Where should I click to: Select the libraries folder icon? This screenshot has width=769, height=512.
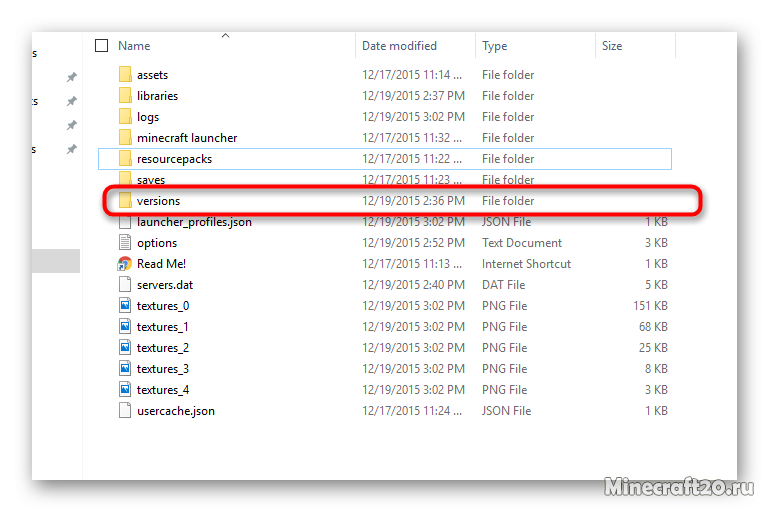[125, 96]
